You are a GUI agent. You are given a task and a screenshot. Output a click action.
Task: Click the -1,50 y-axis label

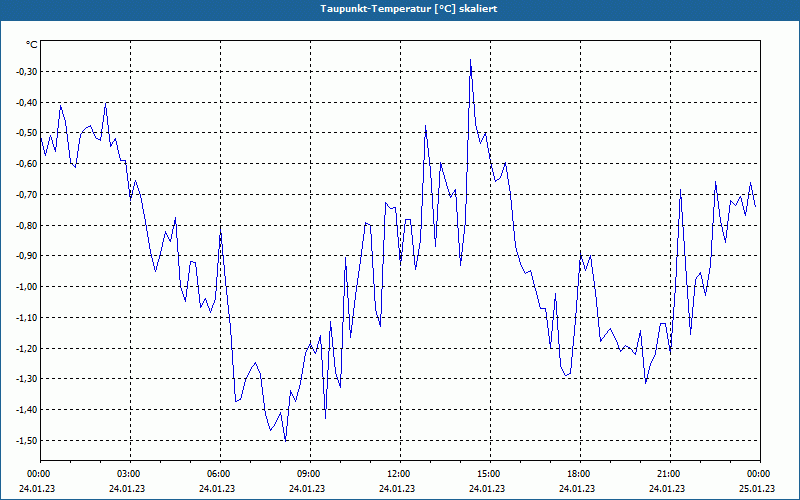coord(27,440)
